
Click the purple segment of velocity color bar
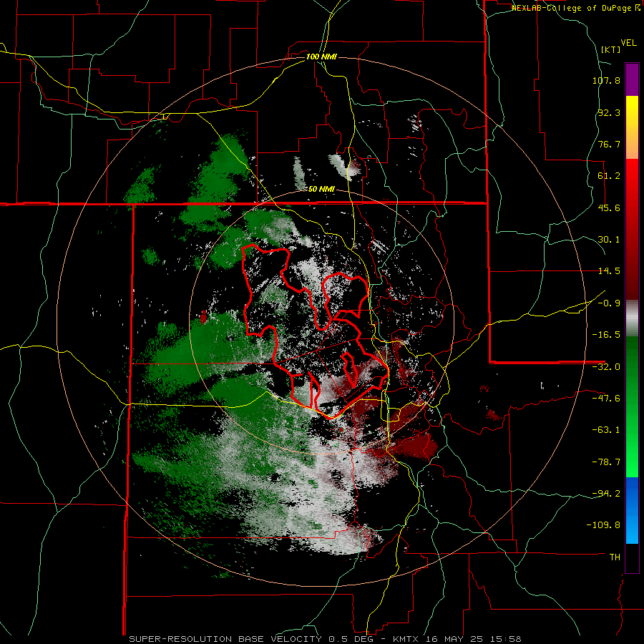pyautogui.click(x=632, y=79)
